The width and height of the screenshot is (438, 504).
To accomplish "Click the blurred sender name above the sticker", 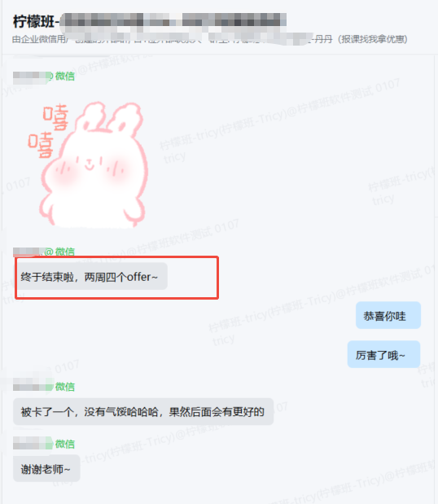I will click(31, 77).
